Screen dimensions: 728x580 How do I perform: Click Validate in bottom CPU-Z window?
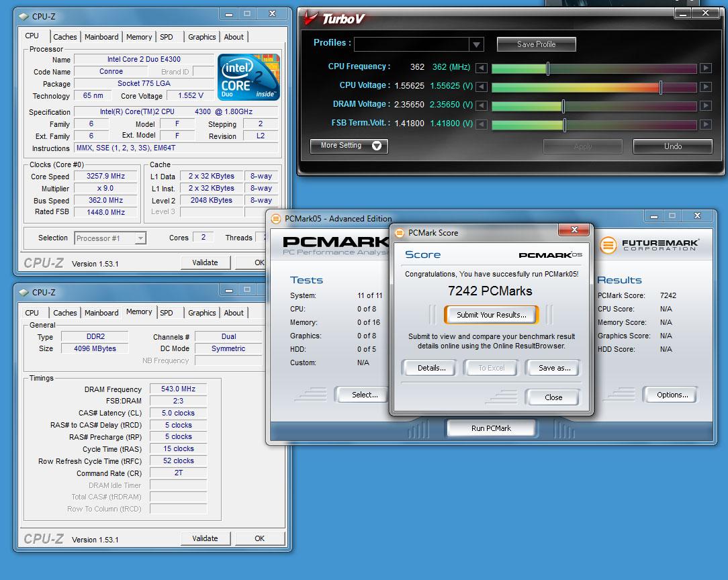tap(206, 538)
